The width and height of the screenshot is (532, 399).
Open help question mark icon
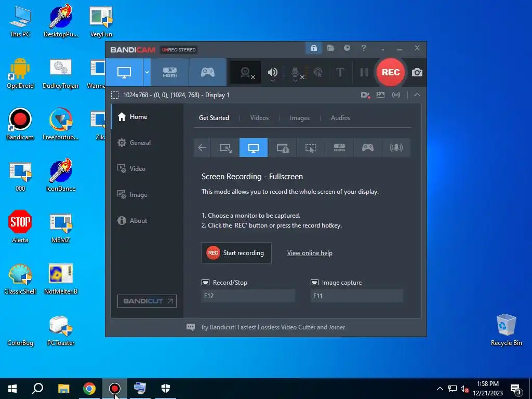(x=363, y=48)
